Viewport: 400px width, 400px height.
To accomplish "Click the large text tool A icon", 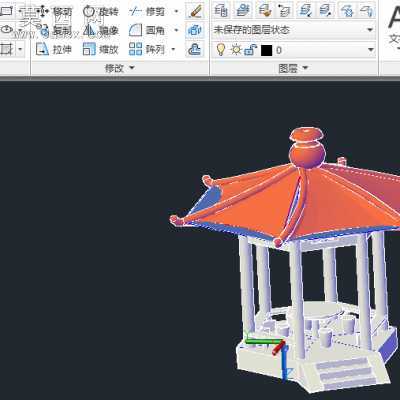I will (394, 18).
